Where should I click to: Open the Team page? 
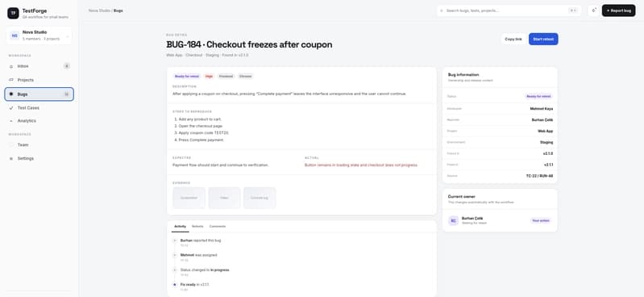39,144
